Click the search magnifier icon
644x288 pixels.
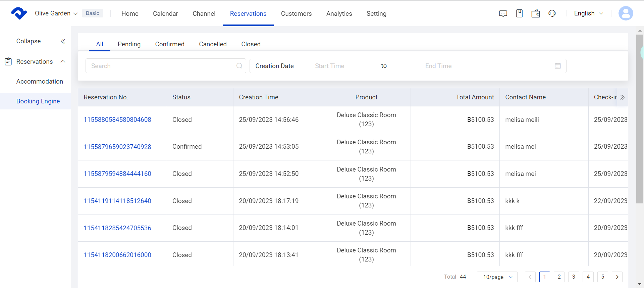click(239, 66)
